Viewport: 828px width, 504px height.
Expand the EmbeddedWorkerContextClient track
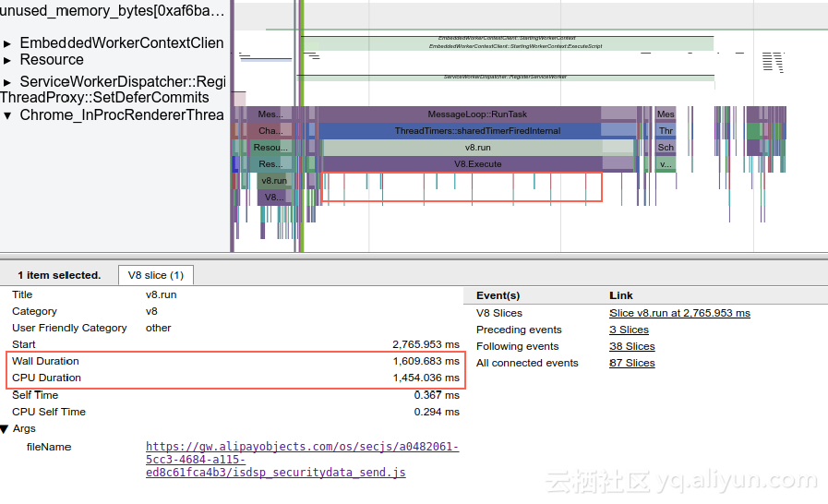click(7, 44)
